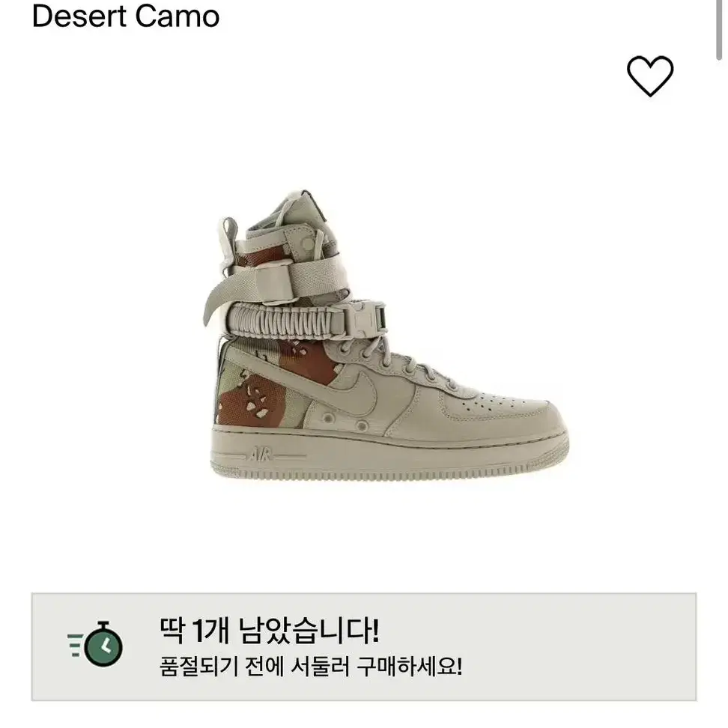The image size is (728, 728).
Task: Click the heel pull loop on shoe
Action: pos(228,241)
